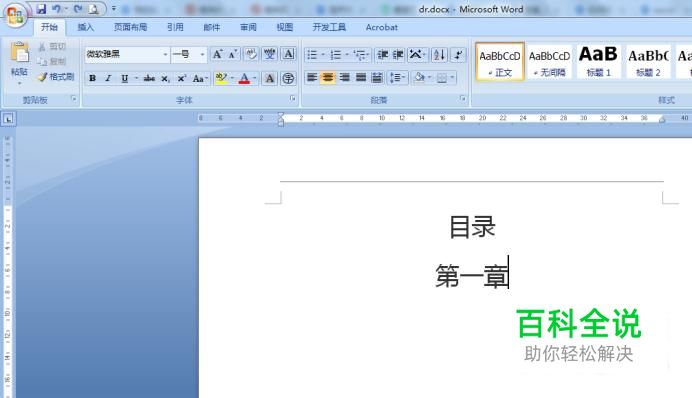Expand the bullets list dropdown
The image size is (692, 398).
323,55
